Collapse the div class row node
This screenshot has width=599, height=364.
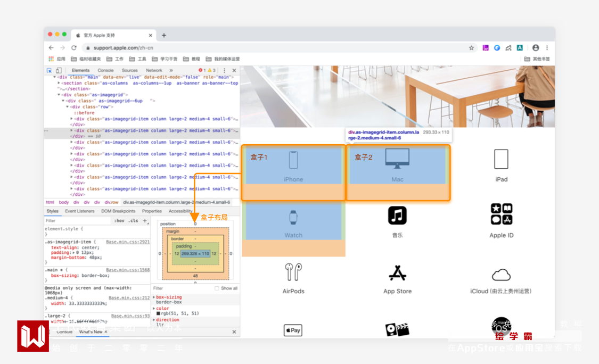tap(67, 107)
